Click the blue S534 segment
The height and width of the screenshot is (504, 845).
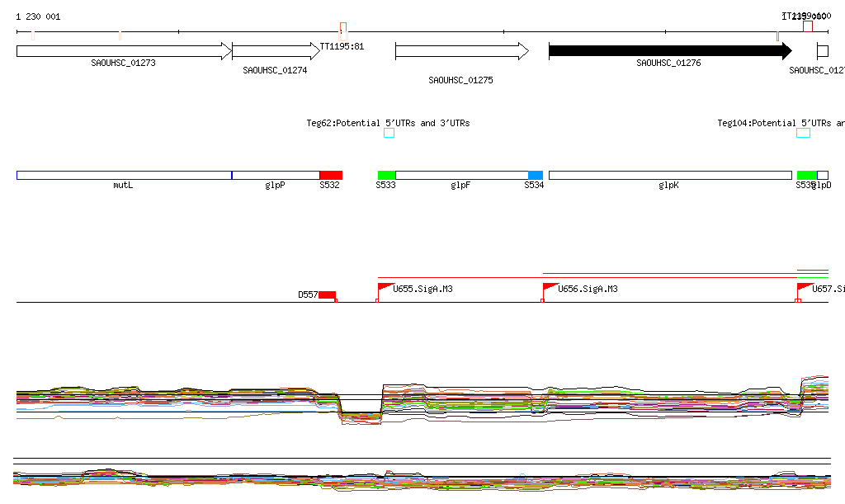[x=536, y=175]
